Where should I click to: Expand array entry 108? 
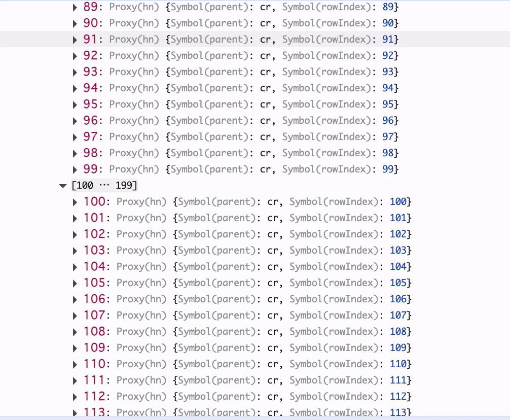pyautogui.click(x=75, y=332)
